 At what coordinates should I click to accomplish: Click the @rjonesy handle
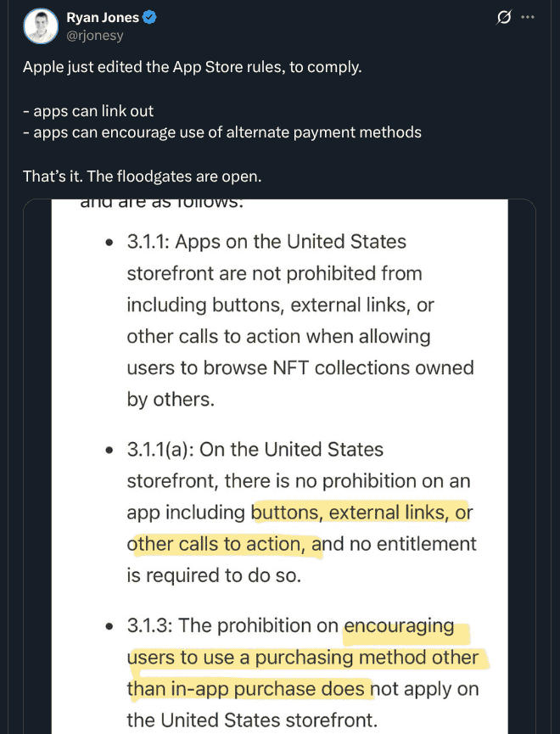(x=96, y=35)
